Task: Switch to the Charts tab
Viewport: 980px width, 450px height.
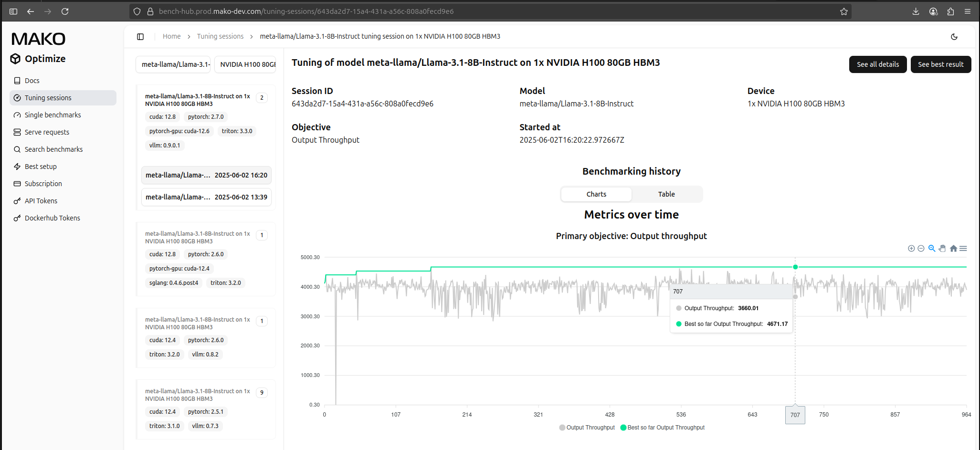Action: pyautogui.click(x=596, y=194)
